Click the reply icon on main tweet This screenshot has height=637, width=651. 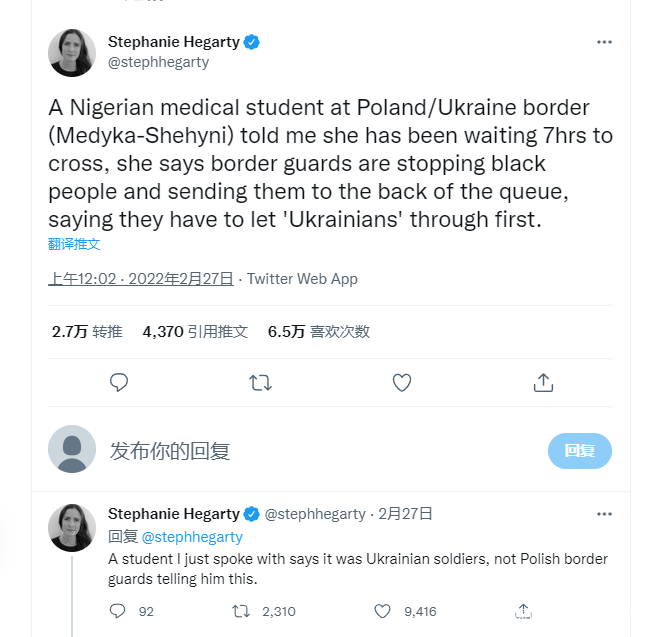click(x=119, y=382)
